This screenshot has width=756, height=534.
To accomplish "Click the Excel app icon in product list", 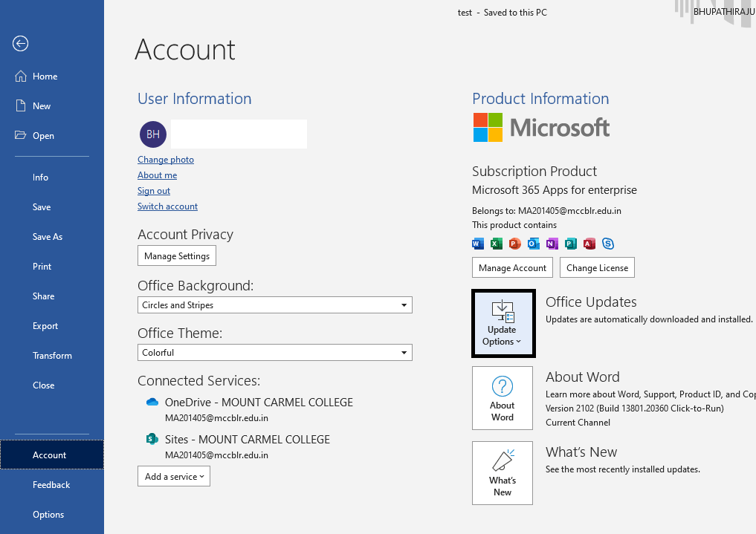I will click(x=496, y=244).
